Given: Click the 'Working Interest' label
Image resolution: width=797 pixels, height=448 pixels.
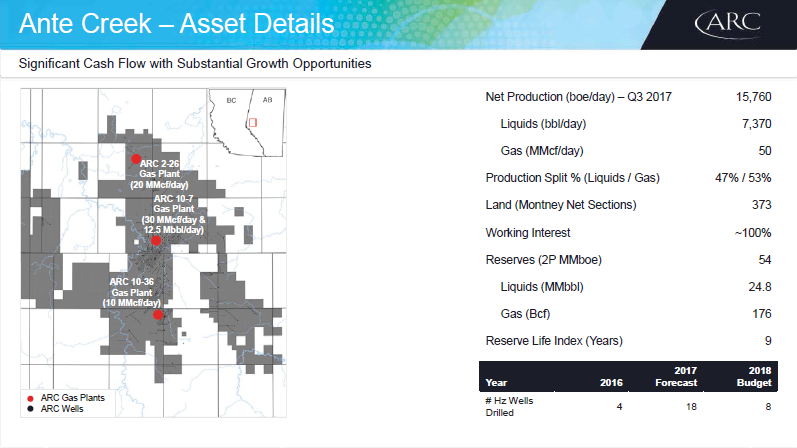Looking at the screenshot, I should (x=528, y=233).
